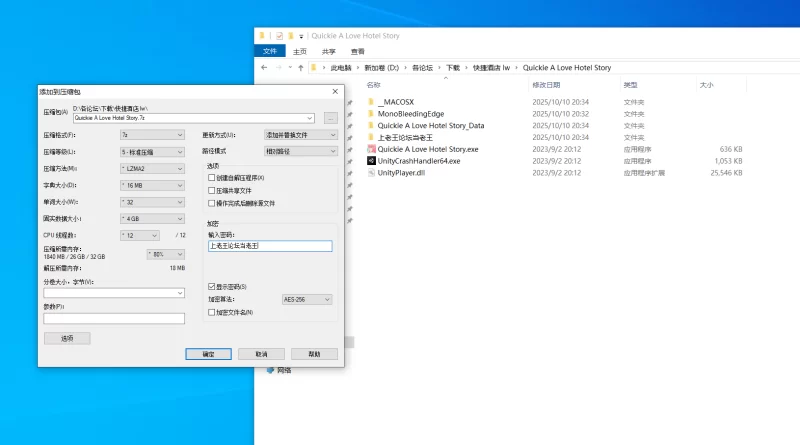Open the Customize Quick Access Toolbar arrow
Image resolution: width=800 pixels, height=445 pixels.
click(301, 36)
